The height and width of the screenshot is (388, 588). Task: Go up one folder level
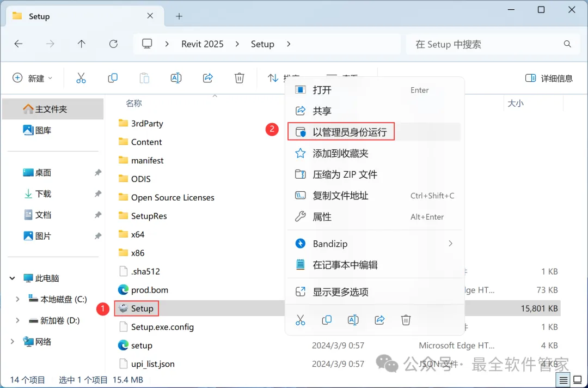coord(81,44)
